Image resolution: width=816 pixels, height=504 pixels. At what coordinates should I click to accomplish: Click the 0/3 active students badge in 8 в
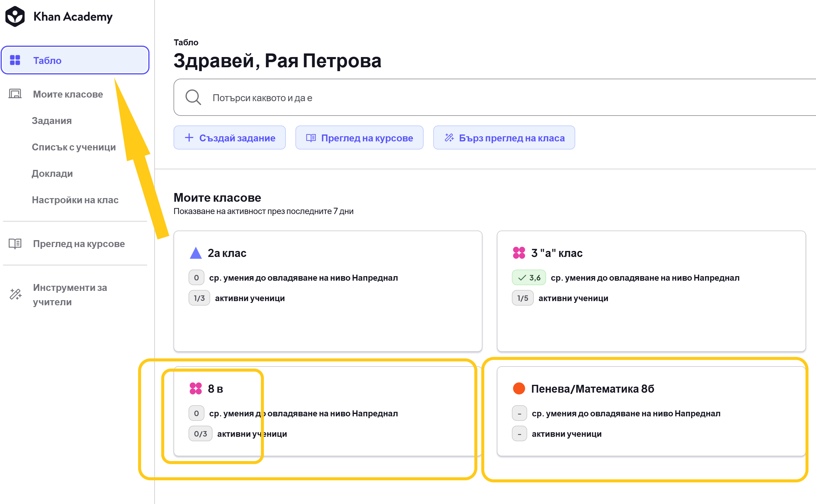click(x=200, y=433)
